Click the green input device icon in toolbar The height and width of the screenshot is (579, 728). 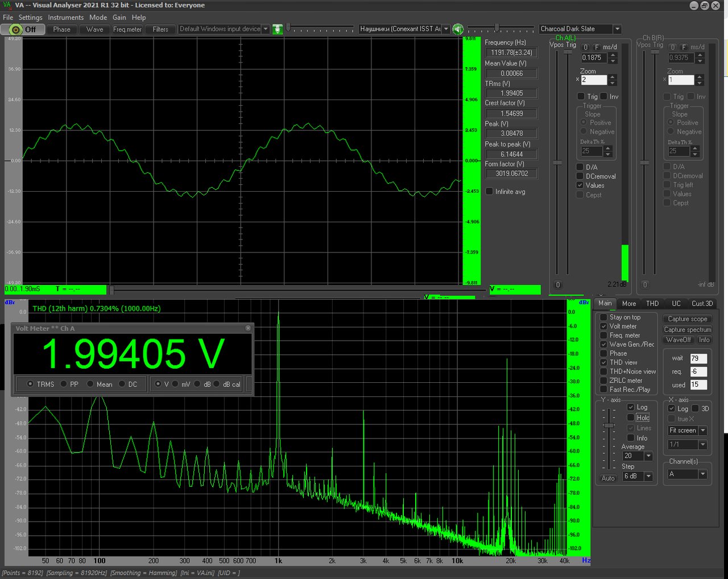point(278,29)
